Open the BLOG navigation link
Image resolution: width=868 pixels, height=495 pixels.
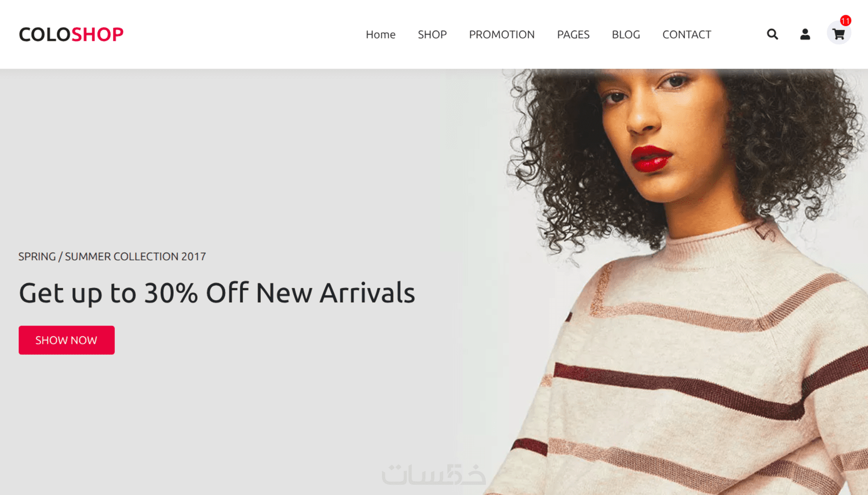626,34
